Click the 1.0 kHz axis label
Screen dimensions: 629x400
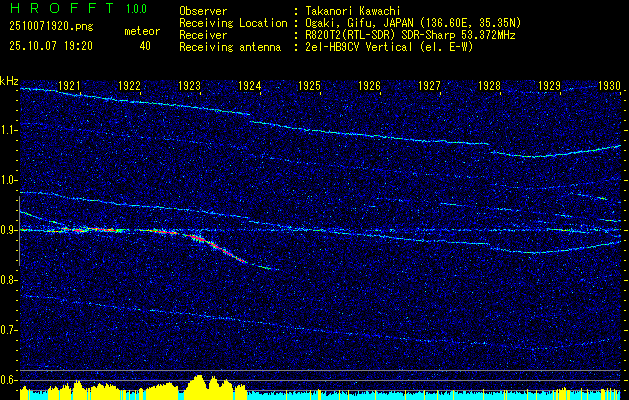pyautogui.click(x=9, y=181)
